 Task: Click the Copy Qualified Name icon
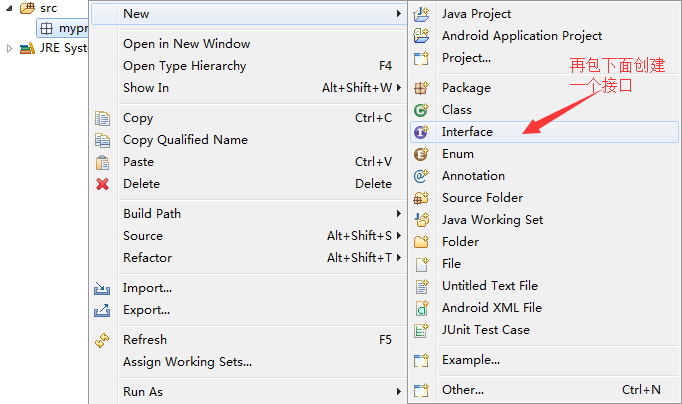[102, 140]
